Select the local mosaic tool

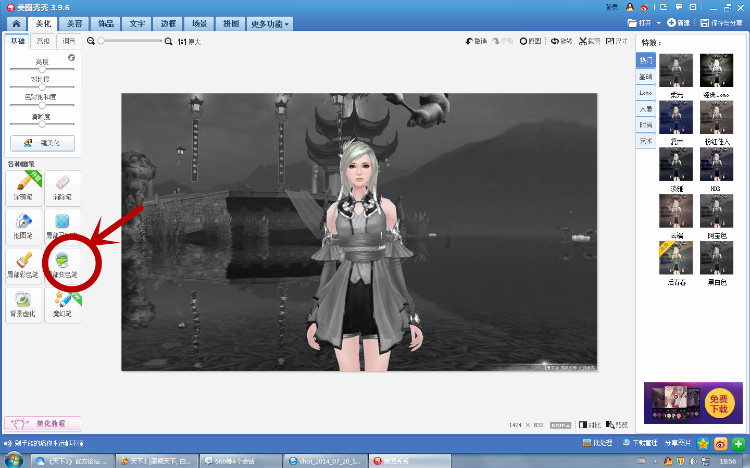click(x=63, y=226)
